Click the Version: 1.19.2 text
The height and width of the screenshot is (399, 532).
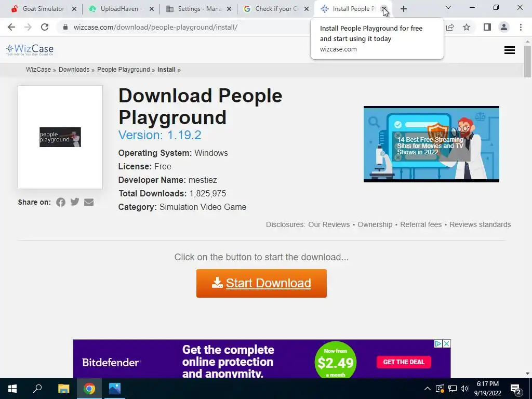(x=160, y=135)
